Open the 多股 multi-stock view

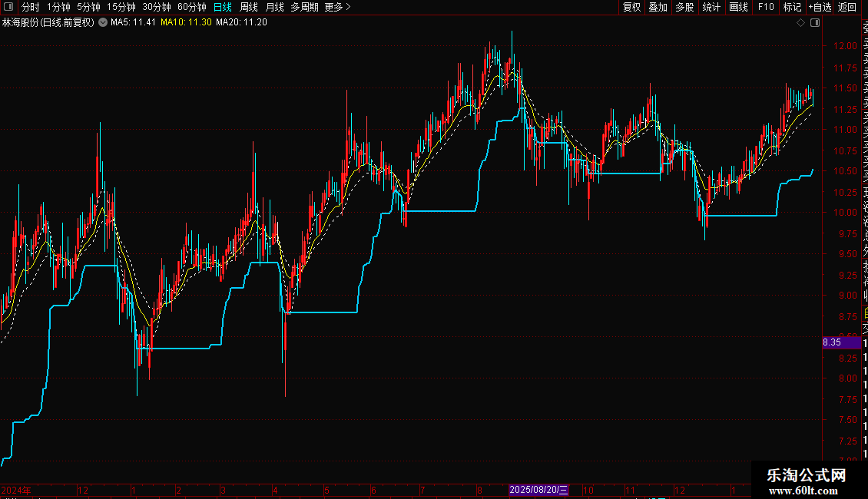click(x=684, y=7)
